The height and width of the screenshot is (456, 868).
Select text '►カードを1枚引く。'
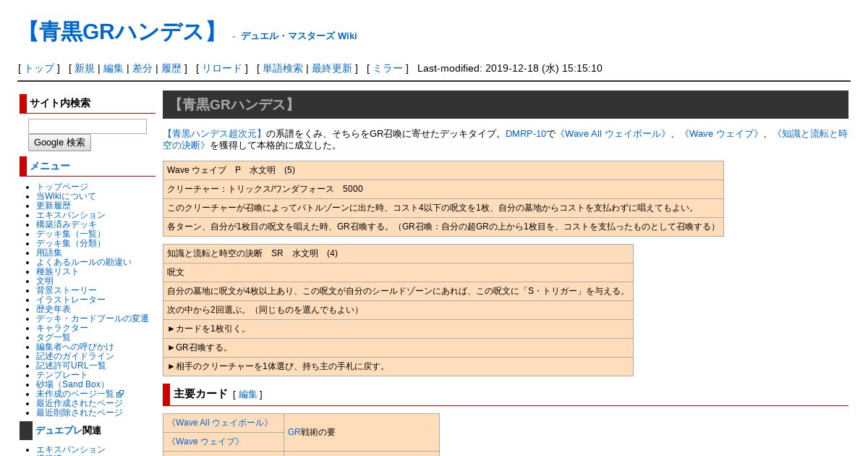[208, 329]
